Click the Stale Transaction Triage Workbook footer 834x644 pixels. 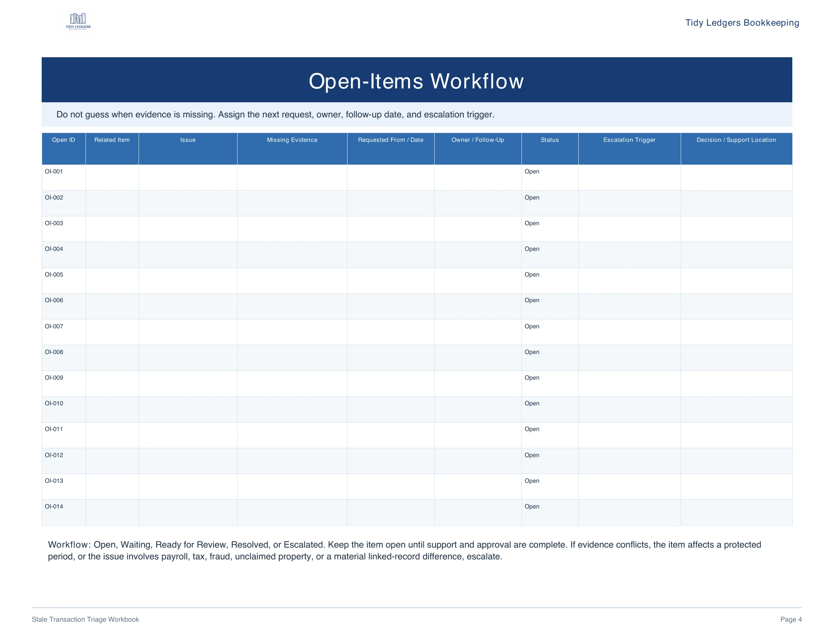[85, 620]
